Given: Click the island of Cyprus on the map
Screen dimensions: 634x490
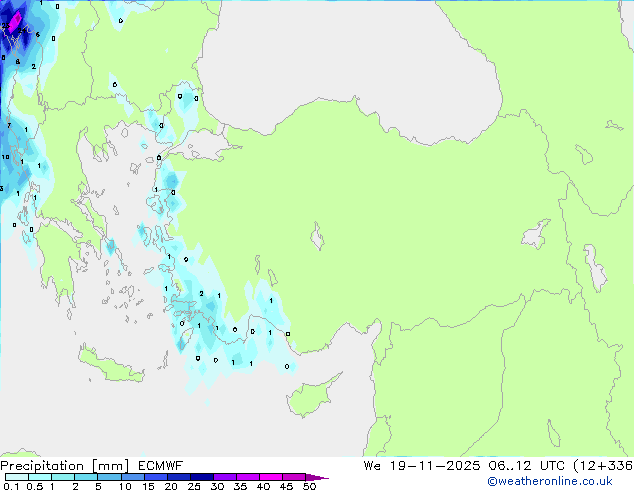Looking at the screenshot, I should 309,397.
